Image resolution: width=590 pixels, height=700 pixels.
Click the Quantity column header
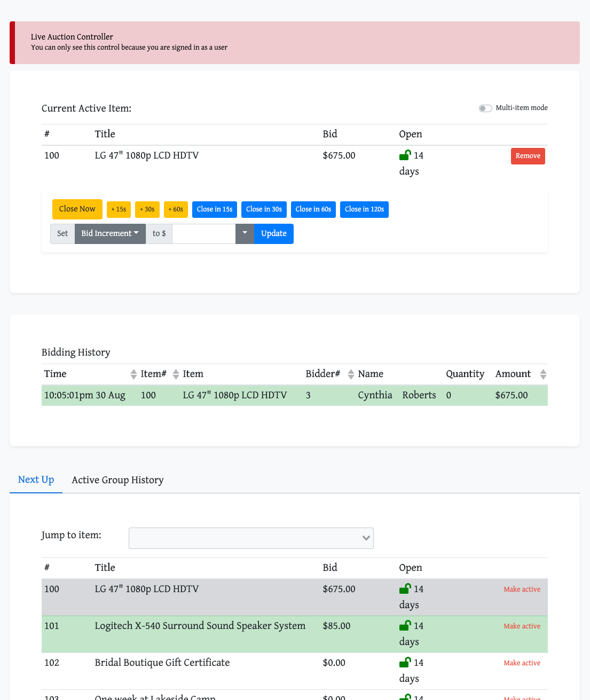465,374
